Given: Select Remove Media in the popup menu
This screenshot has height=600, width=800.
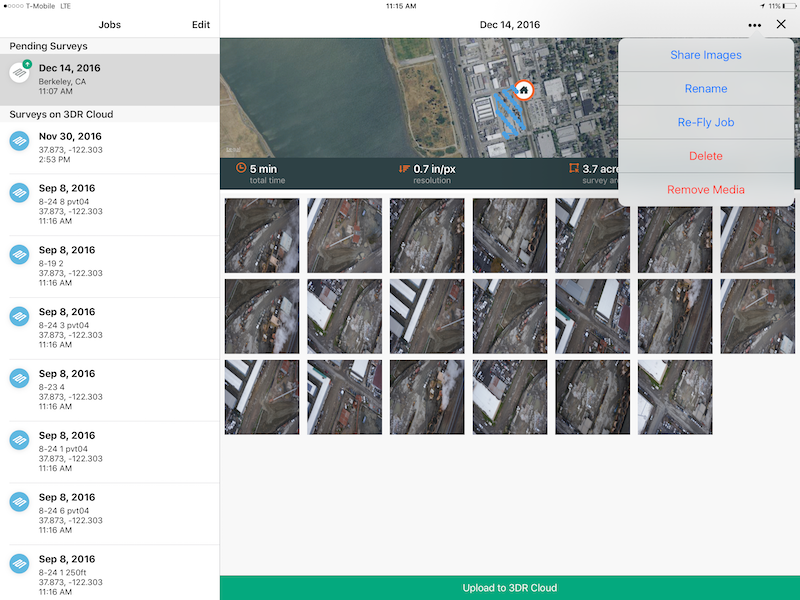Looking at the screenshot, I should tap(706, 190).
